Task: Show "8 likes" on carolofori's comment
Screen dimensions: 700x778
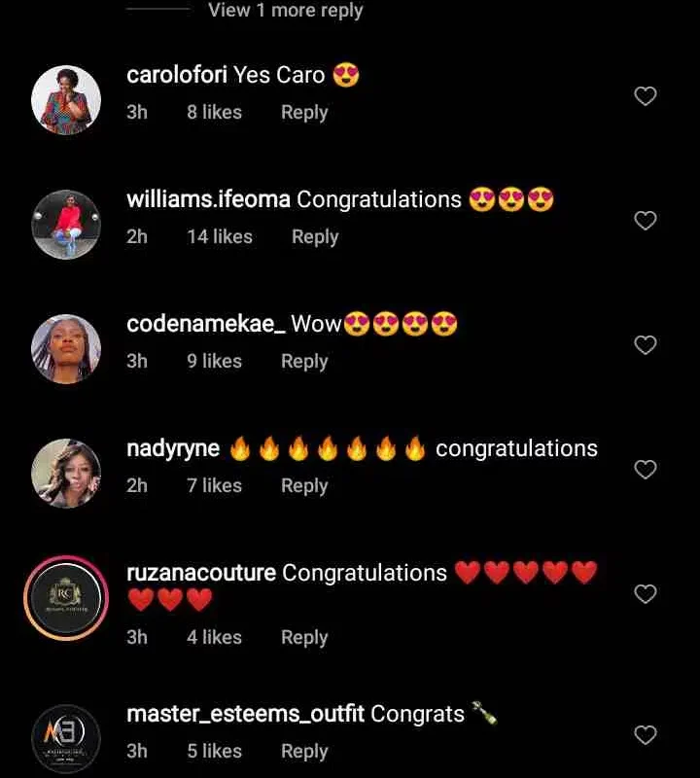Action: tap(214, 112)
